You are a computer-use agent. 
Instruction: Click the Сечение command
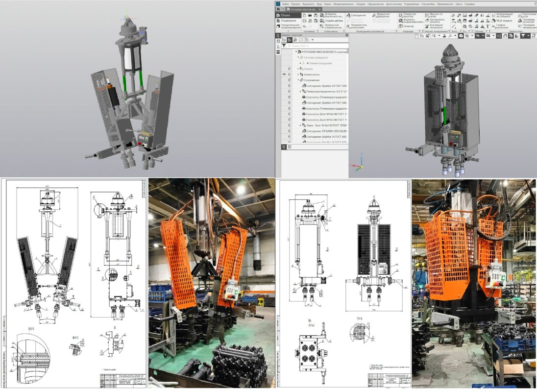coord(406,26)
